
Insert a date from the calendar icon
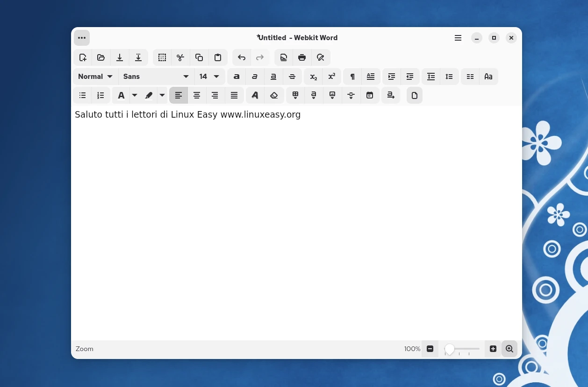tap(370, 95)
